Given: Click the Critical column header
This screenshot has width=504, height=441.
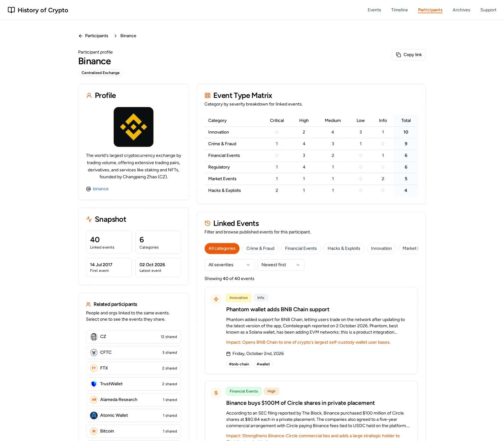Looking at the screenshot, I should point(277,121).
